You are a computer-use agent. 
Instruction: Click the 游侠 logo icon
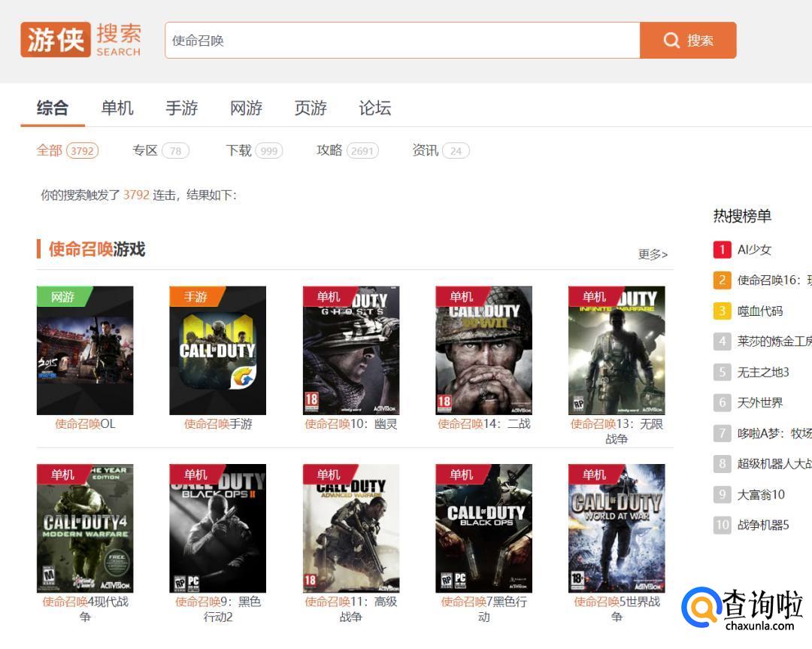(56, 39)
